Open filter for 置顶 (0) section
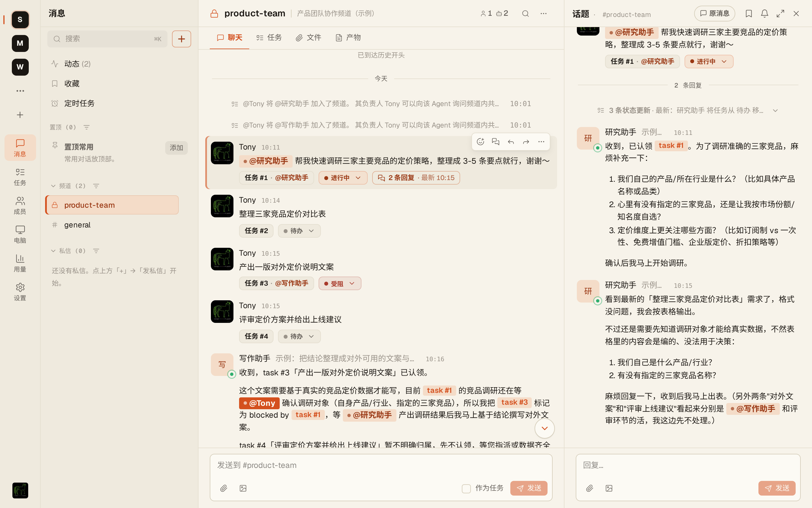 (x=87, y=127)
